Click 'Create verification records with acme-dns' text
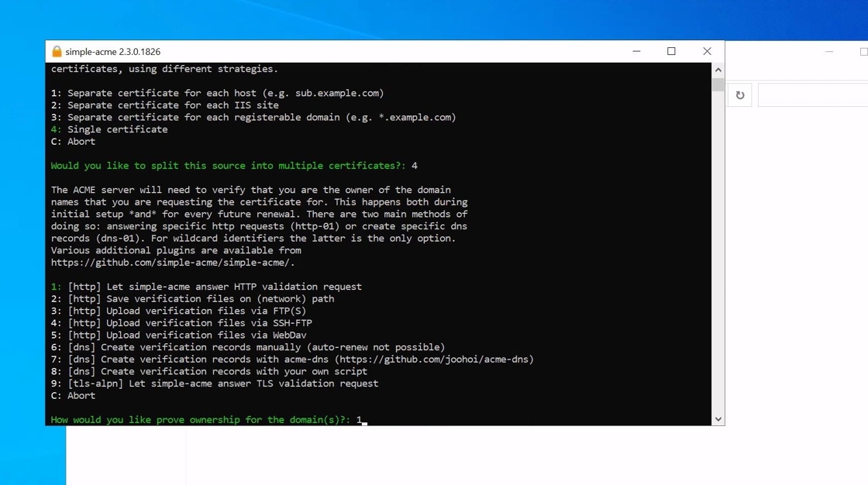Viewport: 868px width, 485px height. point(214,359)
